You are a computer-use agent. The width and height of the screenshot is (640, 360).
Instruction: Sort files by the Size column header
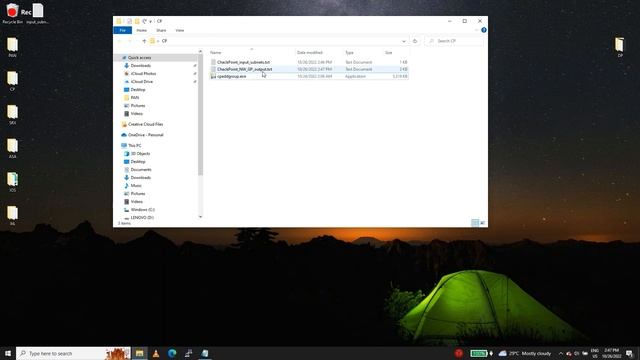click(389, 53)
